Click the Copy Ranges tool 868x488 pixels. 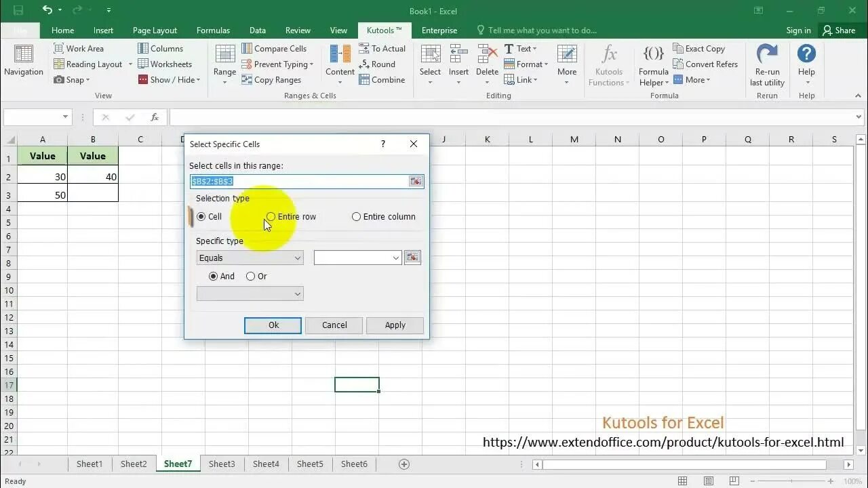point(271,80)
